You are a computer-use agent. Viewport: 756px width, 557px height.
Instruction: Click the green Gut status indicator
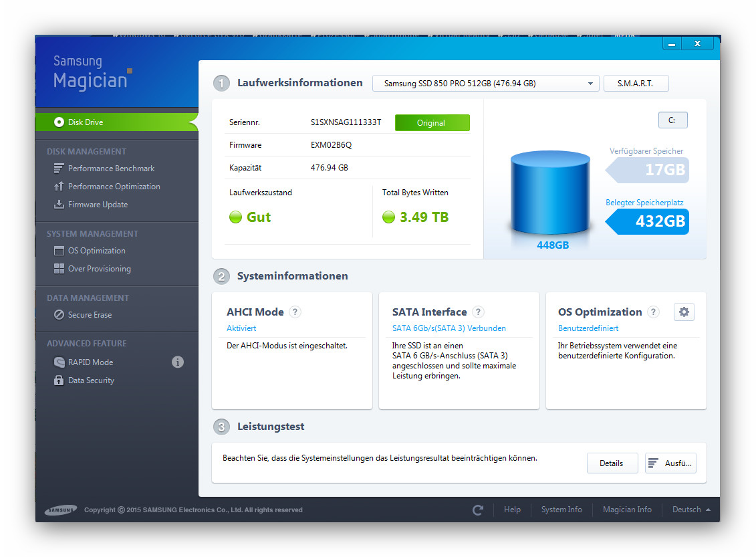click(x=235, y=217)
